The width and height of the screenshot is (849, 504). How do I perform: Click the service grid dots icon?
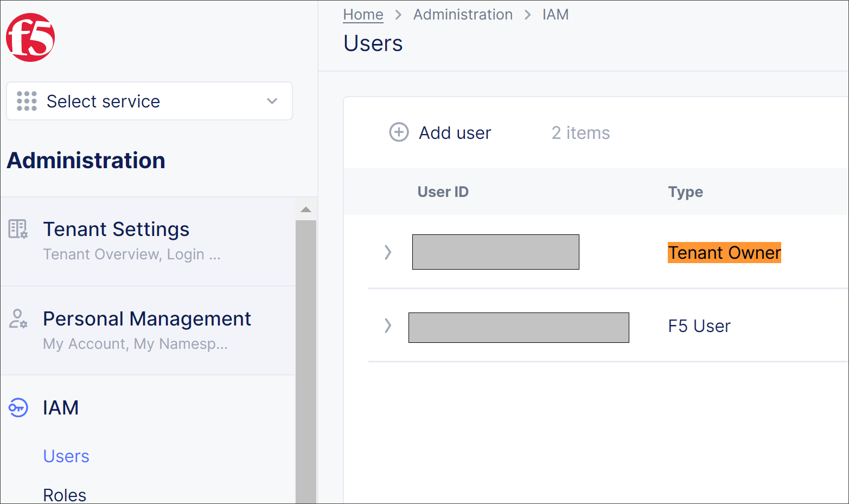click(27, 101)
